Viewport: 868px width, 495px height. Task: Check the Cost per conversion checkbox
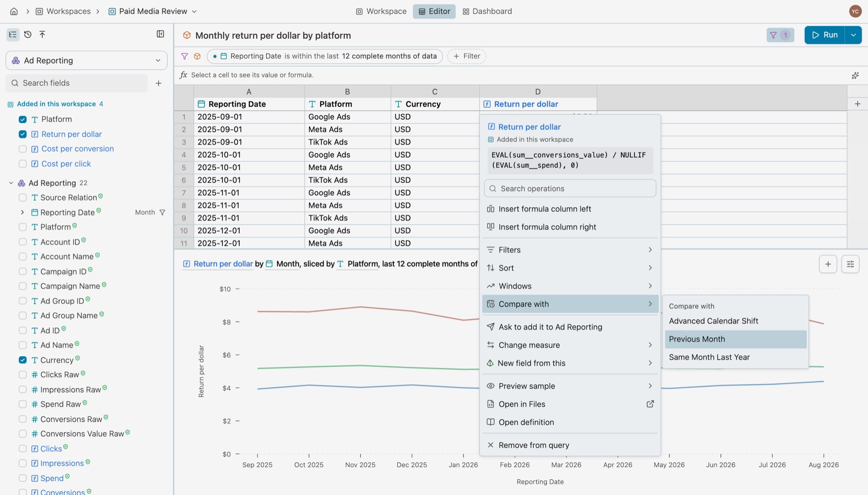pyautogui.click(x=23, y=149)
